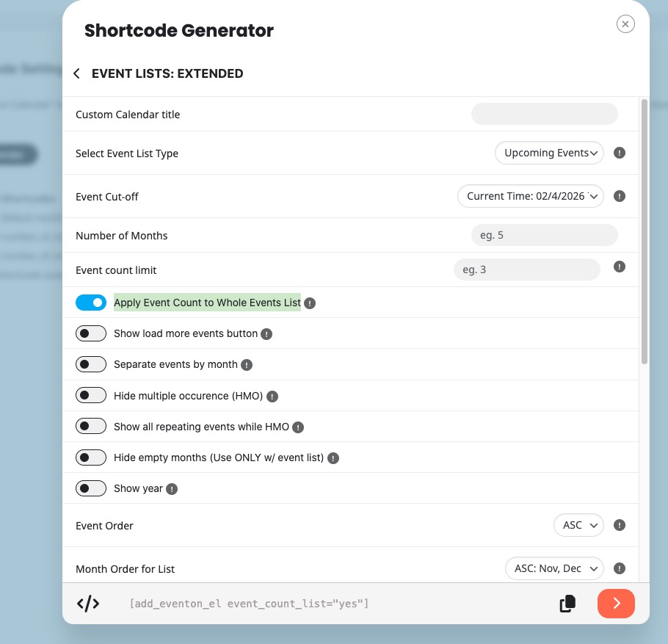The image size is (668, 644).
Task: Close the Shortcode Generator dialog
Action: [x=625, y=24]
